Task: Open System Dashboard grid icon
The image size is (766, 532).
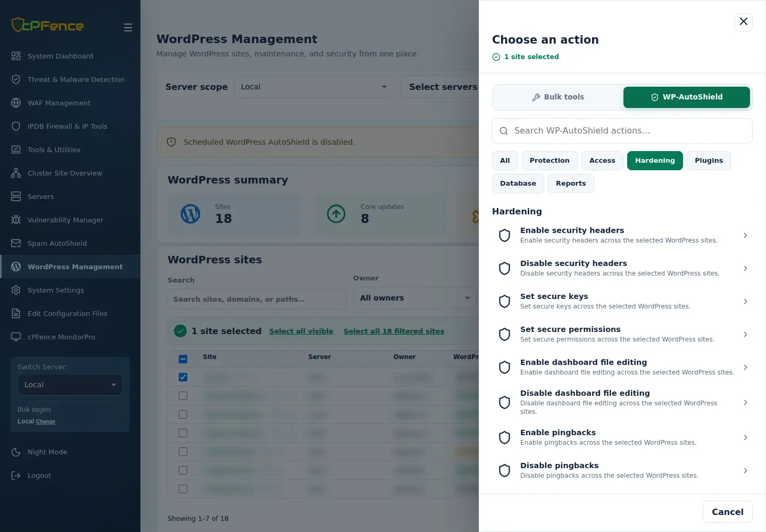Action: coord(16,56)
